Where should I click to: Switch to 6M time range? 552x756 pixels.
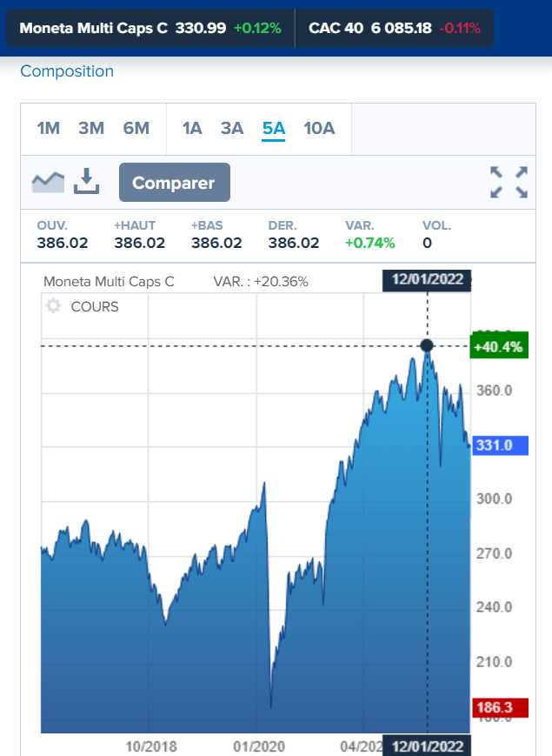tap(136, 129)
